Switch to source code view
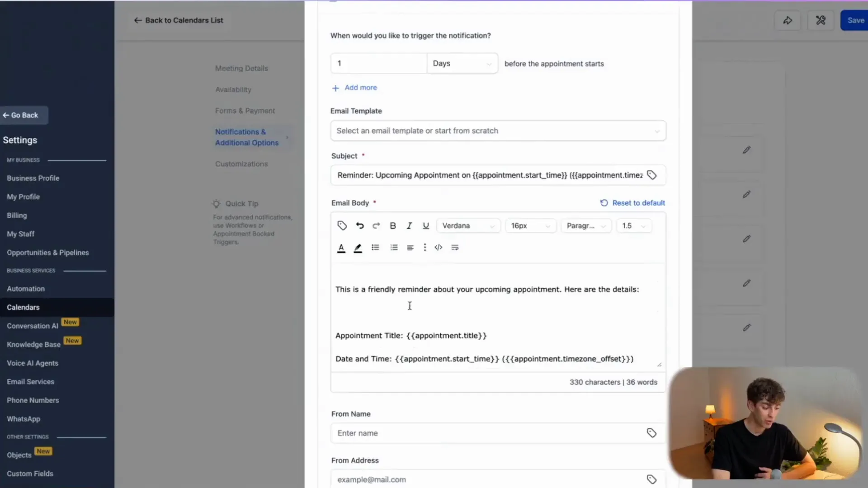Screen dimensions: 868x488 pyautogui.click(x=439, y=247)
